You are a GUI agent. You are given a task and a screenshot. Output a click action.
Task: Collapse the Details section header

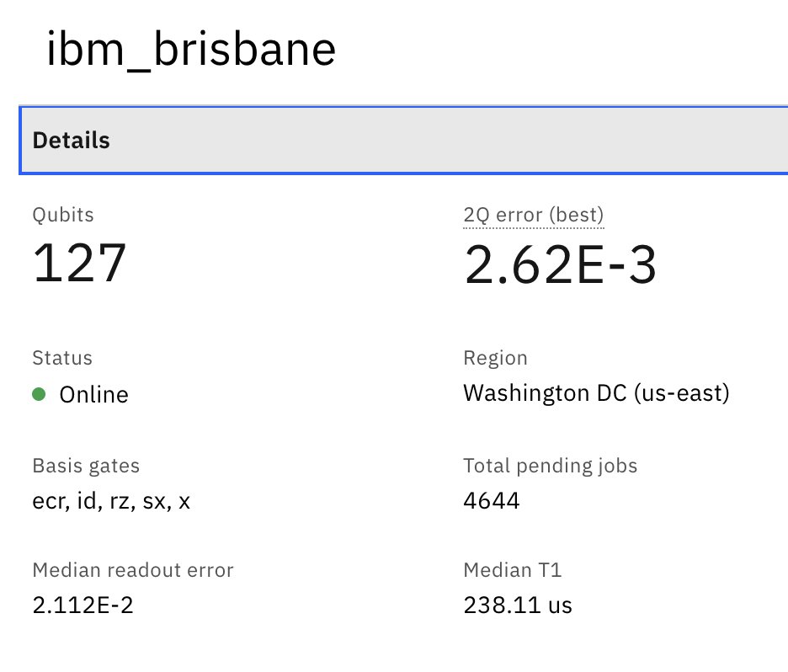[403, 141]
